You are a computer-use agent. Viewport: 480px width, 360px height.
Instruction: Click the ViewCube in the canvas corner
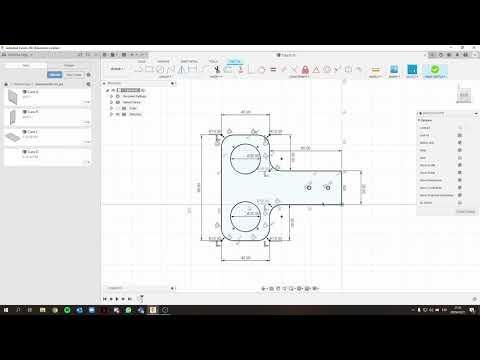pyautogui.click(x=464, y=95)
